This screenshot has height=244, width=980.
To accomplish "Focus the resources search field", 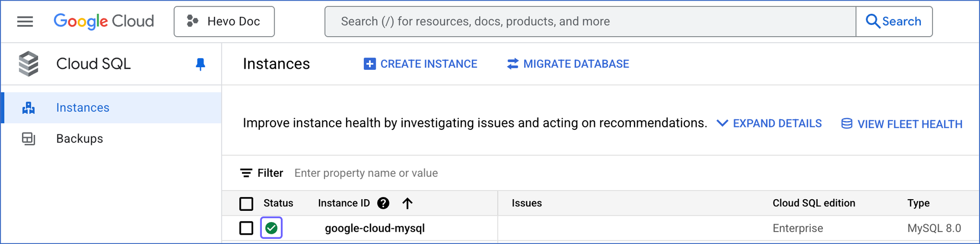I will [x=590, y=21].
